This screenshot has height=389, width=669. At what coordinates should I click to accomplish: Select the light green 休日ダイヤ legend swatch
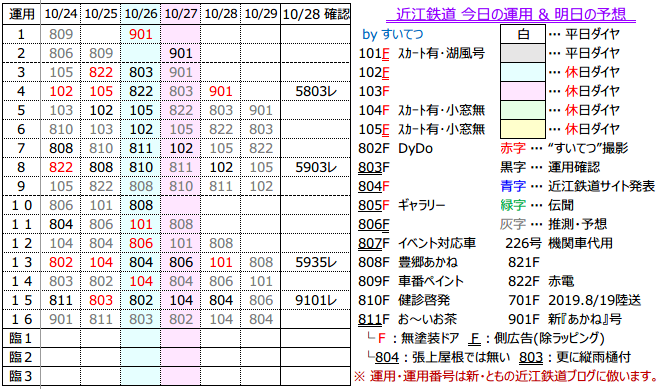click(x=523, y=110)
